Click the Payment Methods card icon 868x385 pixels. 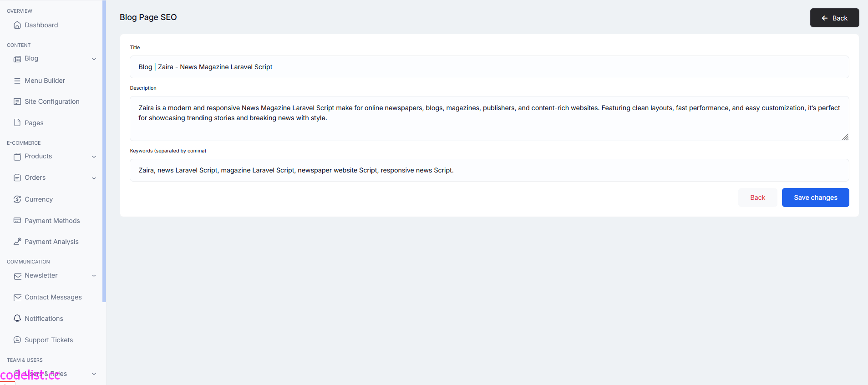click(17, 221)
